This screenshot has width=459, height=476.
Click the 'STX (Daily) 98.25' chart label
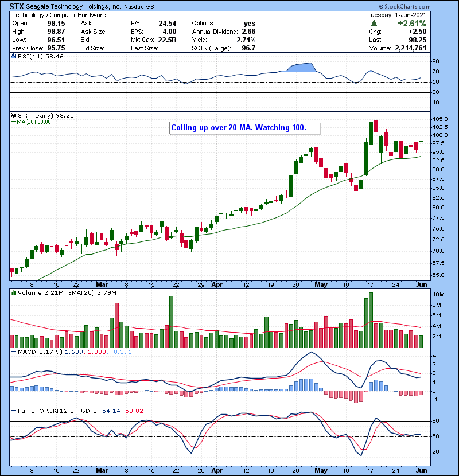click(x=46, y=116)
